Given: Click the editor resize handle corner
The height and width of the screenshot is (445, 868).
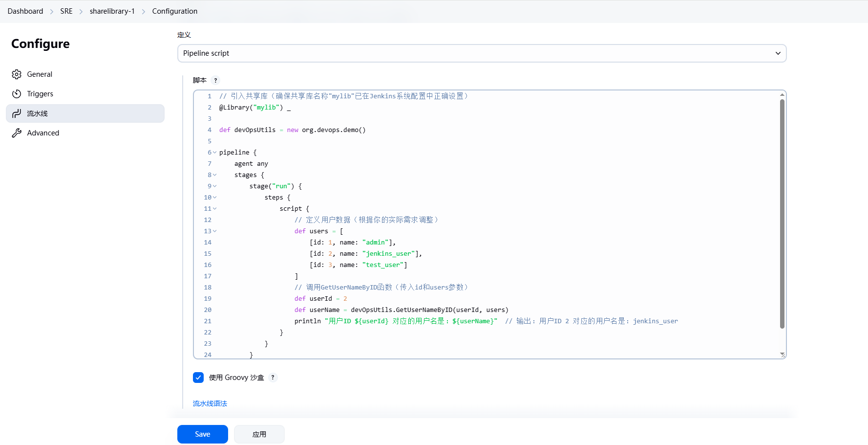Looking at the screenshot, I should pyautogui.click(x=782, y=355).
